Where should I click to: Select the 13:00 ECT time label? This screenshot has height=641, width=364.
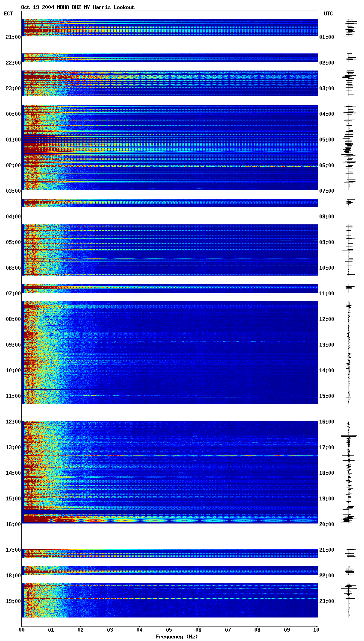click(x=13, y=447)
